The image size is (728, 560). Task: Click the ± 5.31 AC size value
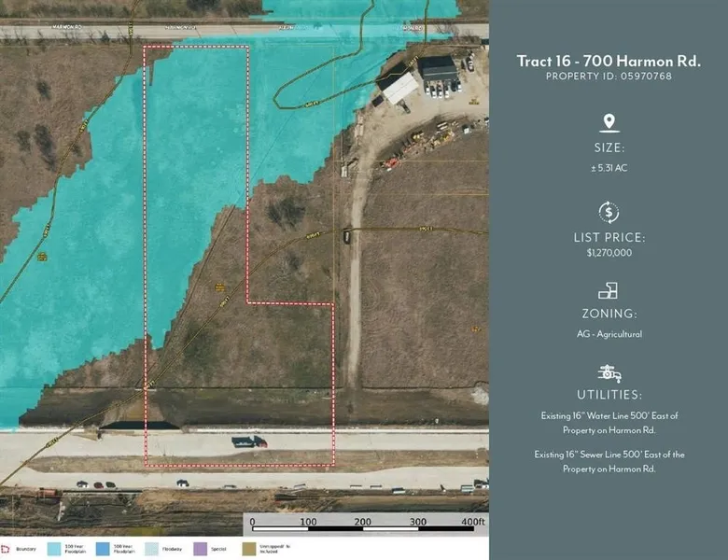point(609,167)
